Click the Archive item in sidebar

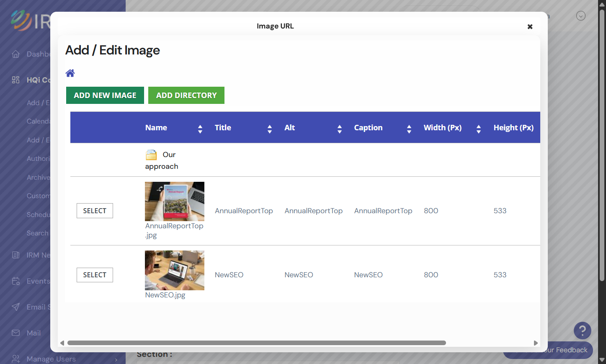(x=39, y=177)
